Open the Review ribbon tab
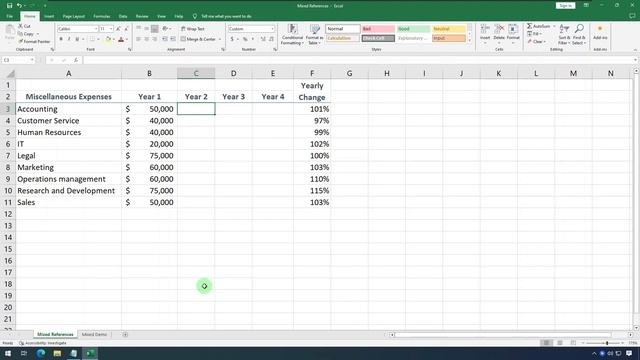 (142, 16)
